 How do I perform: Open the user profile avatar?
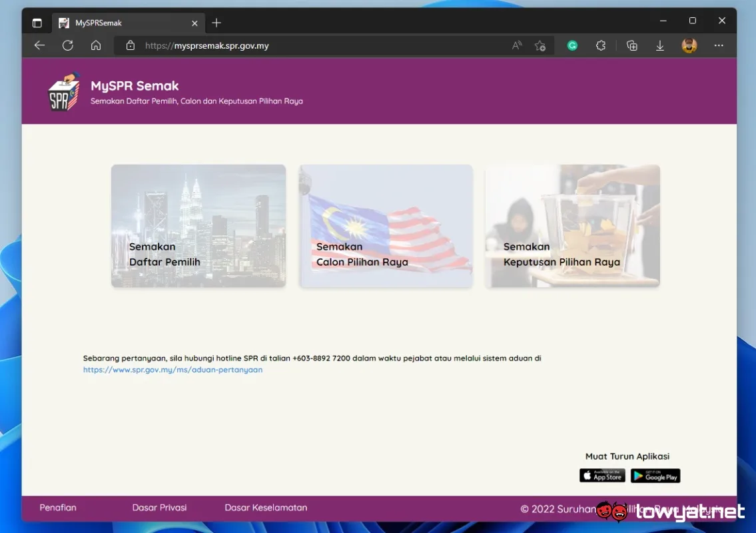click(x=689, y=45)
